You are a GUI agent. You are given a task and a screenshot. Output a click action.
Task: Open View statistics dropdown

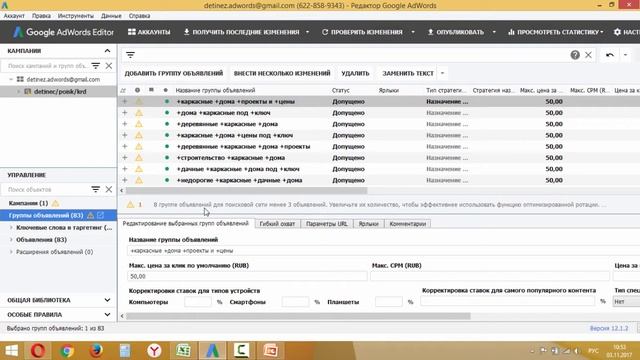[555, 32]
